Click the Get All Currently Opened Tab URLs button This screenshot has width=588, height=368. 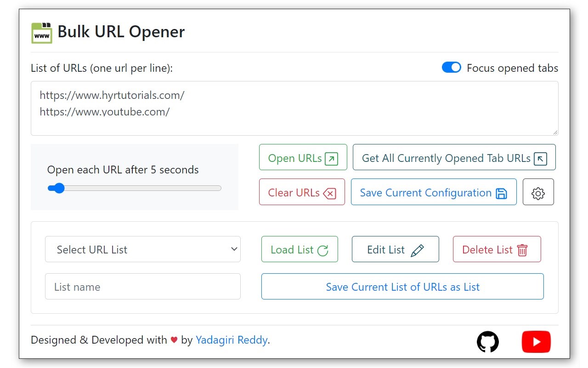point(454,157)
